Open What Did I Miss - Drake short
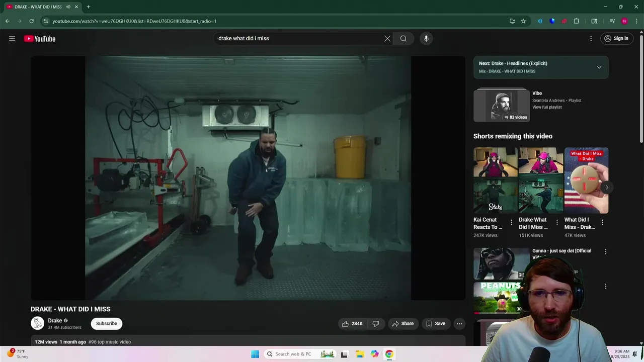 coord(586,180)
